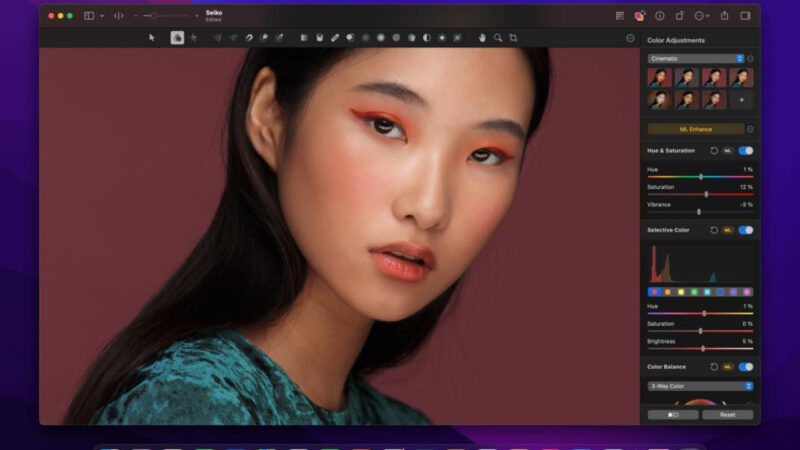This screenshot has height=450, width=800.
Task: Open the ellipsis beside the Cinematic dropdown
Action: point(750,59)
